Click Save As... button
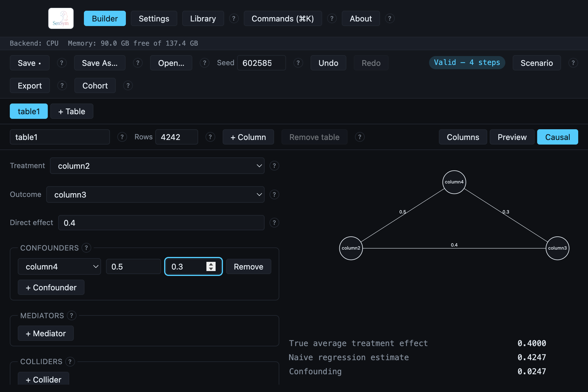 (100, 63)
